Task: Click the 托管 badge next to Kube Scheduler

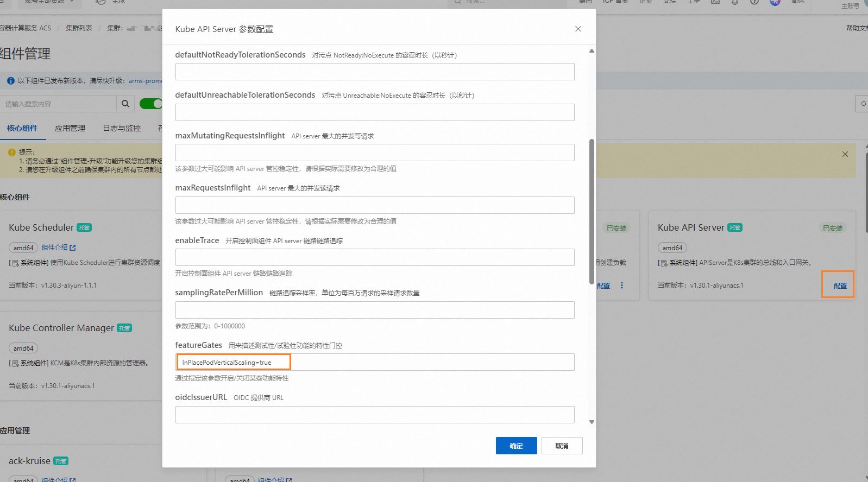Action: pos(84,227)
